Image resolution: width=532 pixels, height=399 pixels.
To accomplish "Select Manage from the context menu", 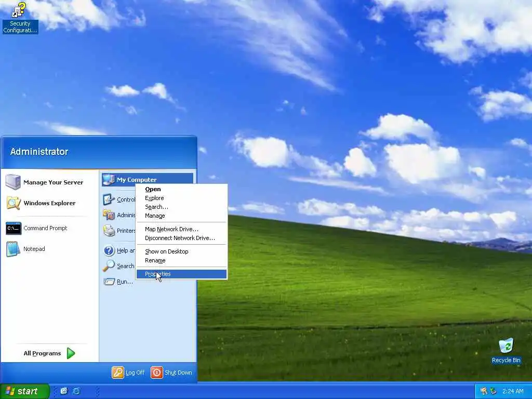I will pos(181,216).
